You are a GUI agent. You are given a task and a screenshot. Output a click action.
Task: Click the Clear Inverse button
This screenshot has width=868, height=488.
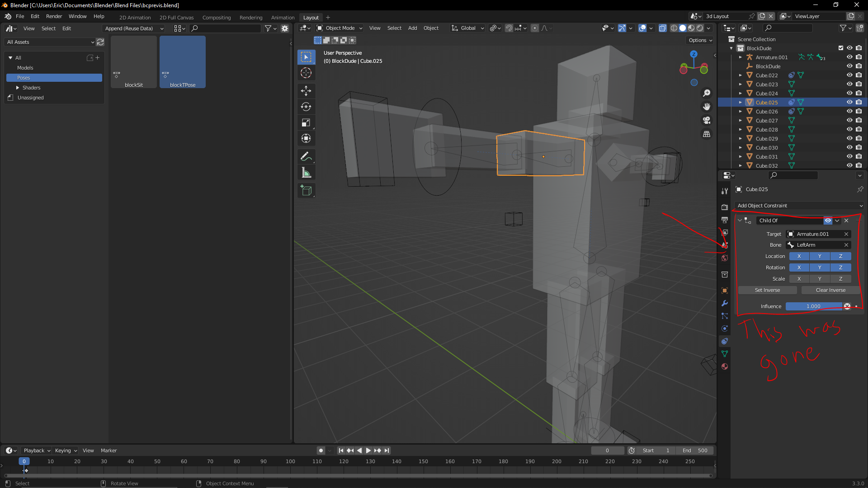830,290
